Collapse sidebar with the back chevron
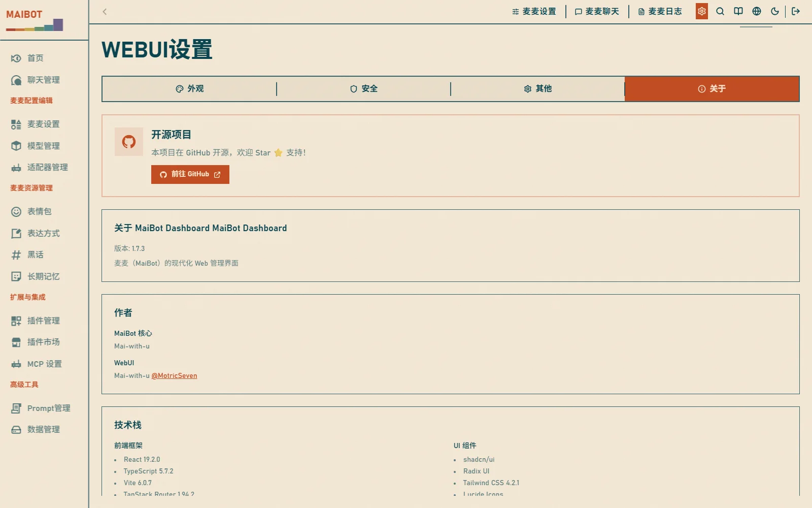The image size is (812, 508). (x=105, y=12)
